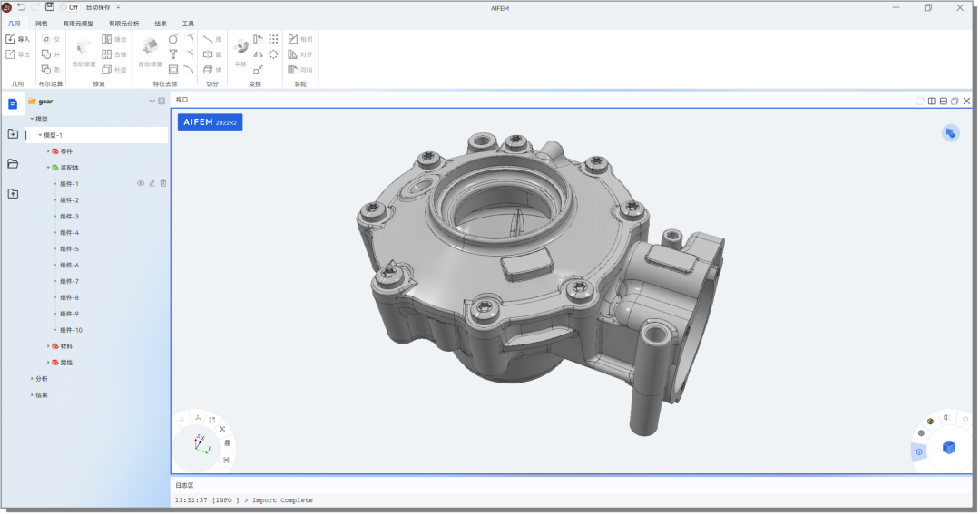980x514 pixels.
Task: Open quick access toolbar dropdown arrow
Action: 118,7
